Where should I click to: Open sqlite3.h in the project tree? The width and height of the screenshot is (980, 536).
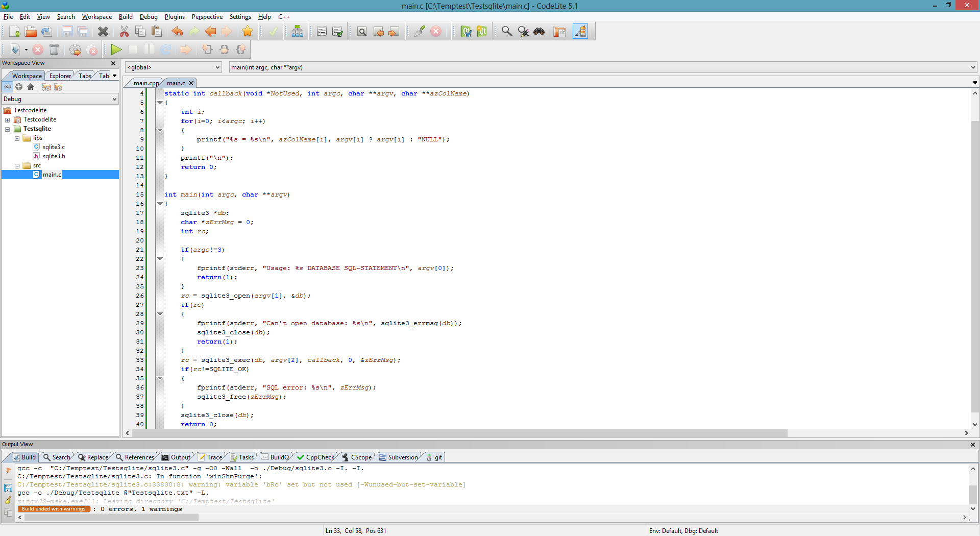(54, 156)
